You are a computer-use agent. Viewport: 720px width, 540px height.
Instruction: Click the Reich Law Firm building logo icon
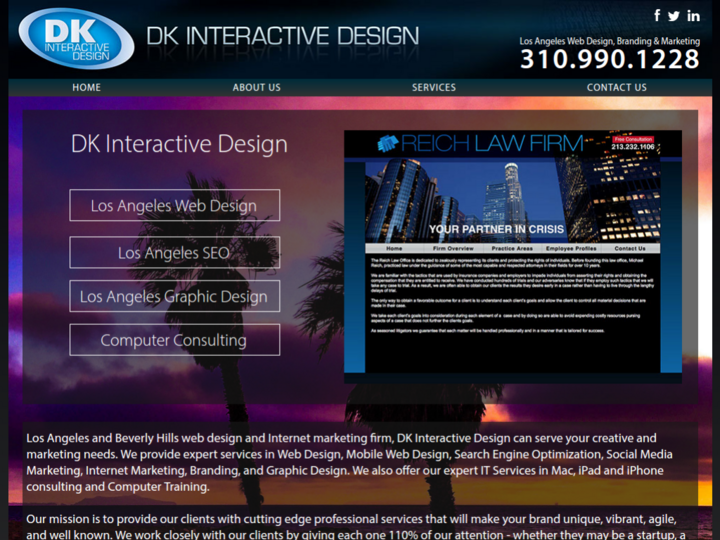(388, 144)
